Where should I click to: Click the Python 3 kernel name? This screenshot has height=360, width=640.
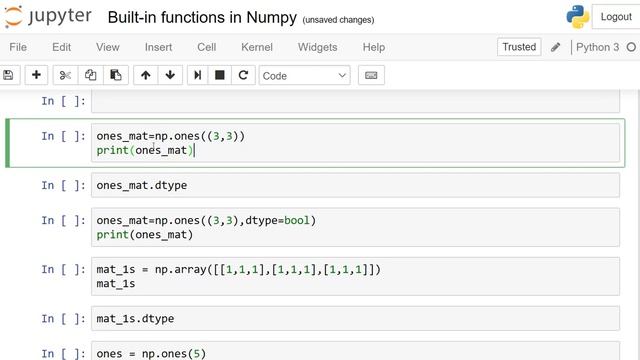tap(598, 47)
